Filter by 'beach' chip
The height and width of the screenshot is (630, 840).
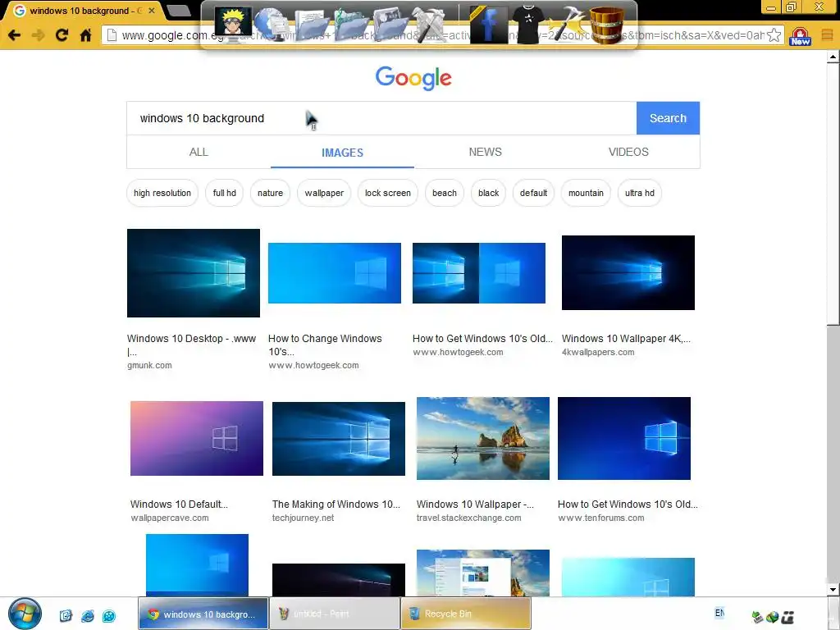(445, 193)
